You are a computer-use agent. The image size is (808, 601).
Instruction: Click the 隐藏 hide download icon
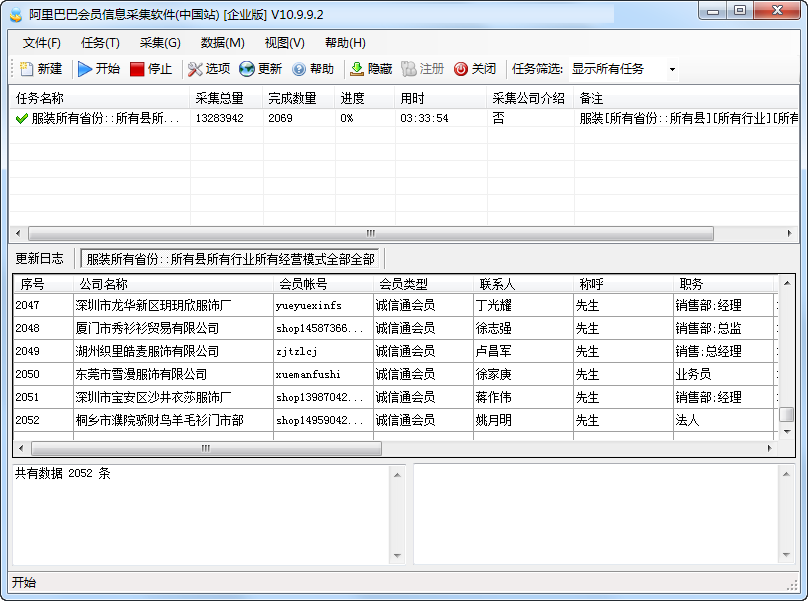pyautogui.click(x=357, y=69)
